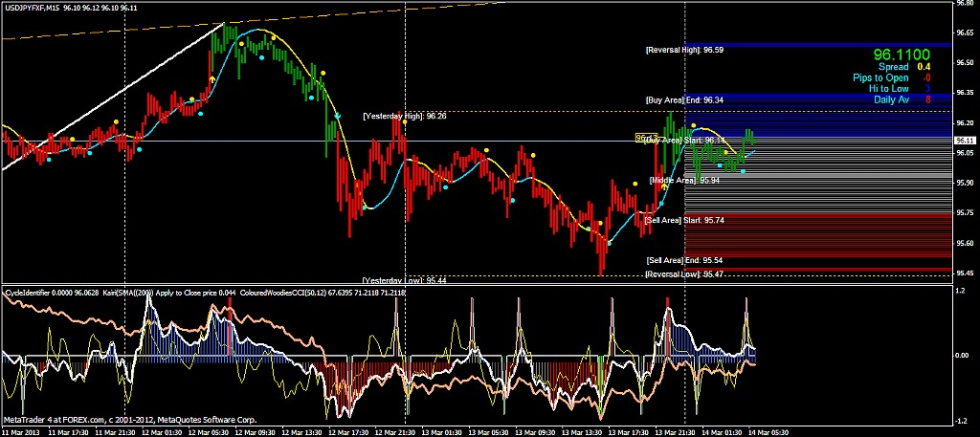Click the 96.80 value on the price scale
980x437 pixels.
965,3
